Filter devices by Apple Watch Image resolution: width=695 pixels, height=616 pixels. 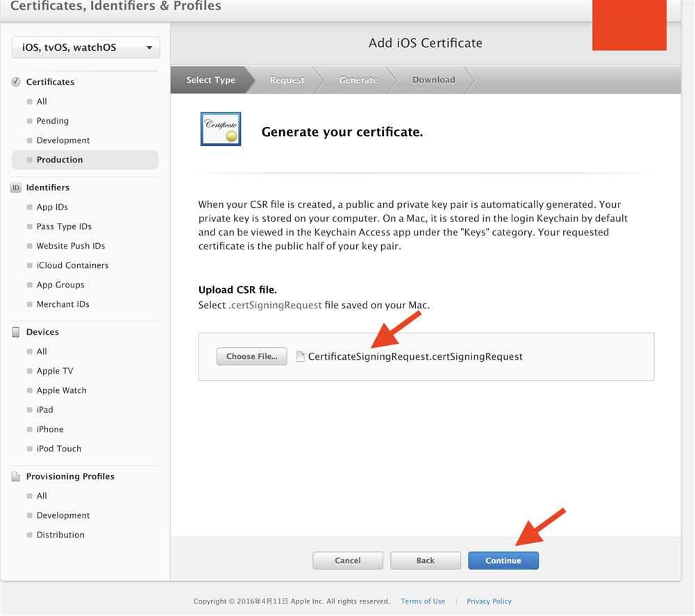click(x=62, y=391)
